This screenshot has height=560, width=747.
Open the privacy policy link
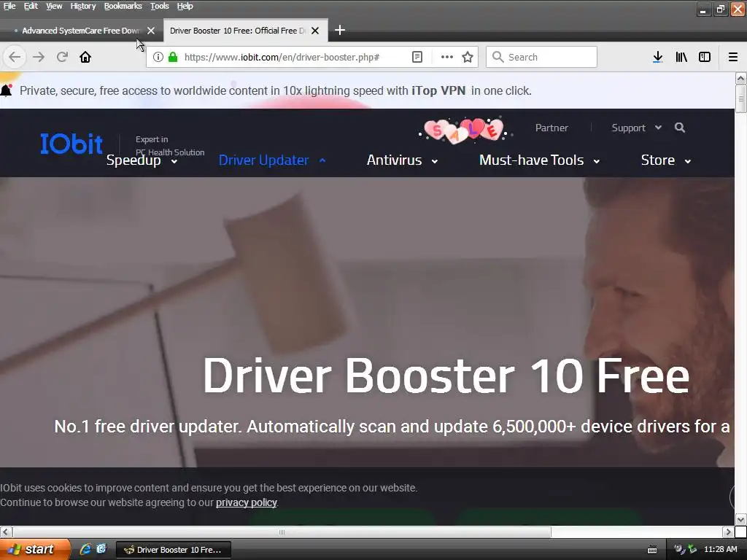[x=247, y=502]
